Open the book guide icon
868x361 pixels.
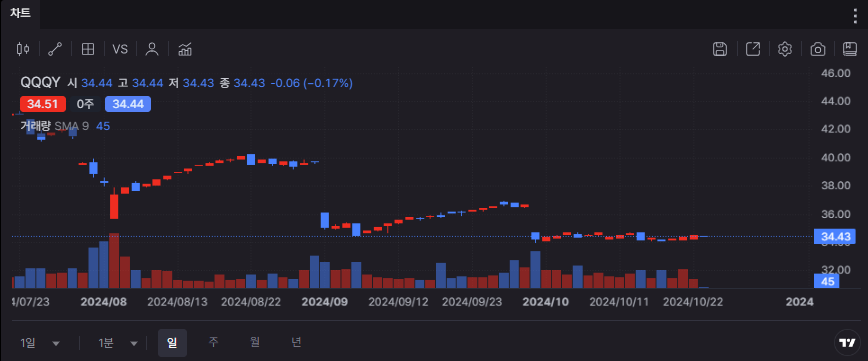pos(850,49)
